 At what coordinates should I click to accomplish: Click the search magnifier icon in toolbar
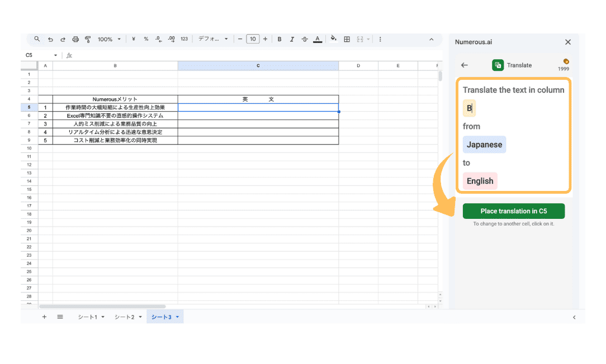click(x=37, y=39)
